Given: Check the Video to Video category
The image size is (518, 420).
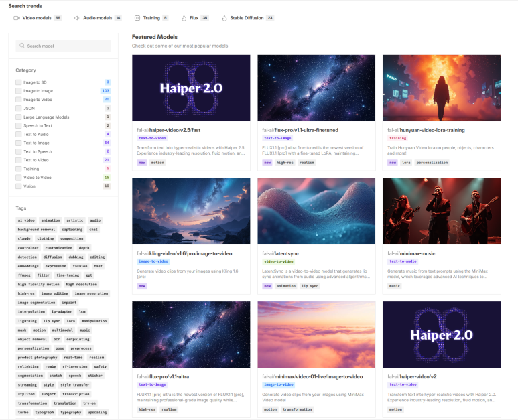Looking at the screenshot, I should 19,178.
